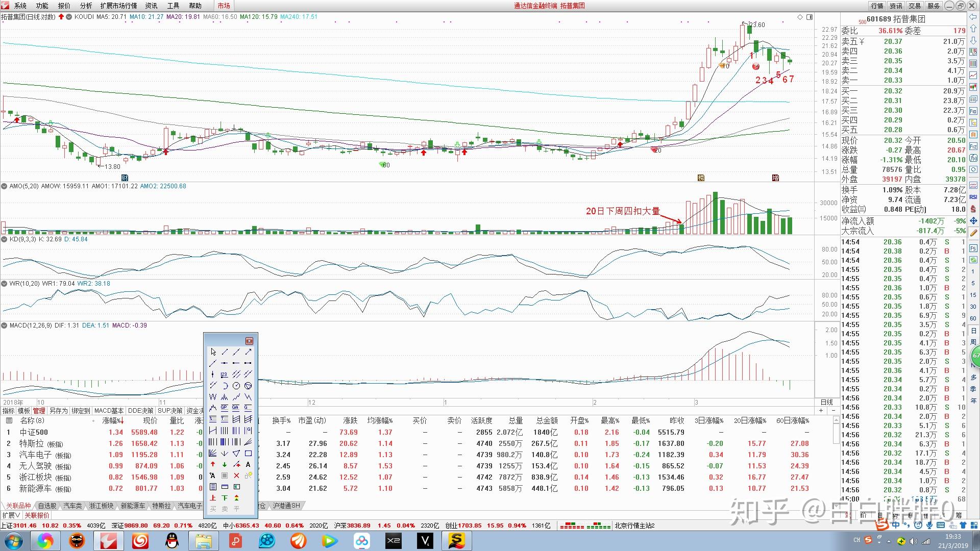Place a green down-arrow marker from toolbox

coord(224,464)
